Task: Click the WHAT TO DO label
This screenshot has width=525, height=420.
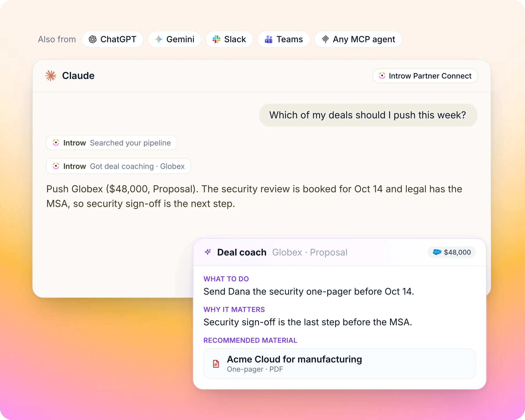Action: (x=226, y=279)
